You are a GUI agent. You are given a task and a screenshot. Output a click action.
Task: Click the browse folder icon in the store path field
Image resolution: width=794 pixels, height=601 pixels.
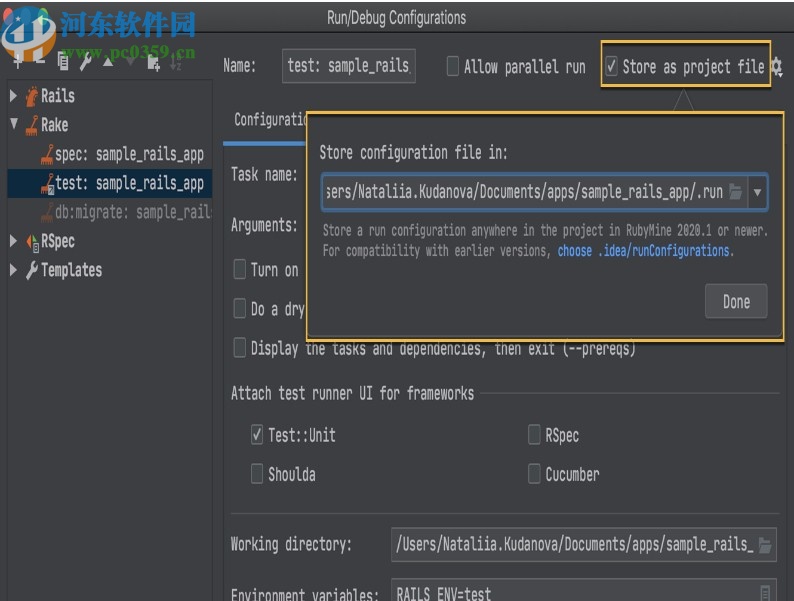[735, 192]
